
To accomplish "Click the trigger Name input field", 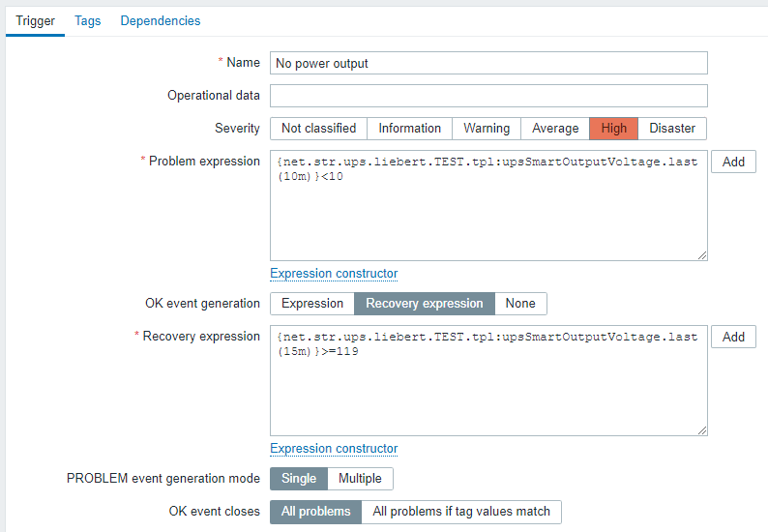I will coord(488,63).
